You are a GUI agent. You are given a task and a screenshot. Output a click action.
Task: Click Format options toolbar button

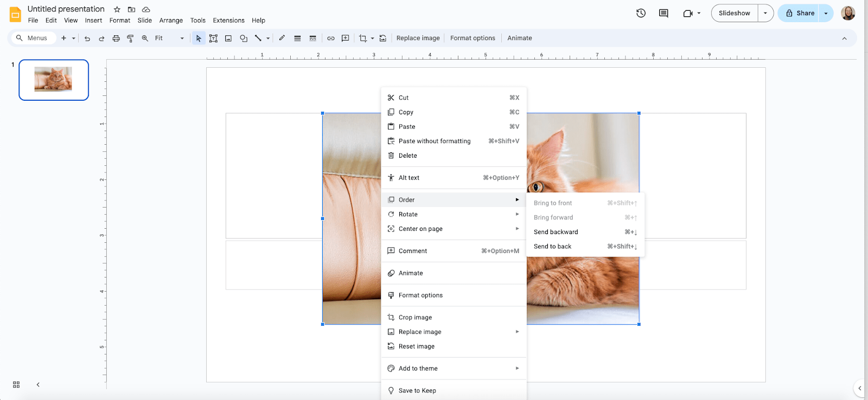pyautogui.click(x=473, y=38)
